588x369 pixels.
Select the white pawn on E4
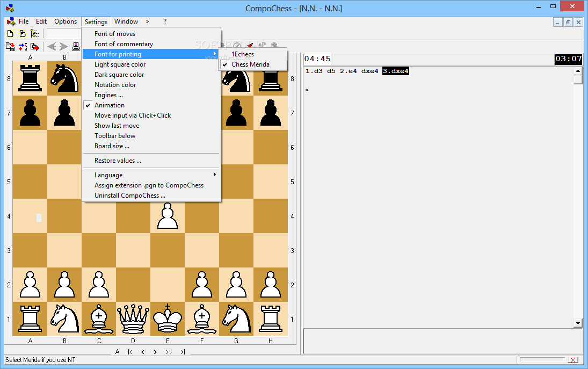click(167, 215)
